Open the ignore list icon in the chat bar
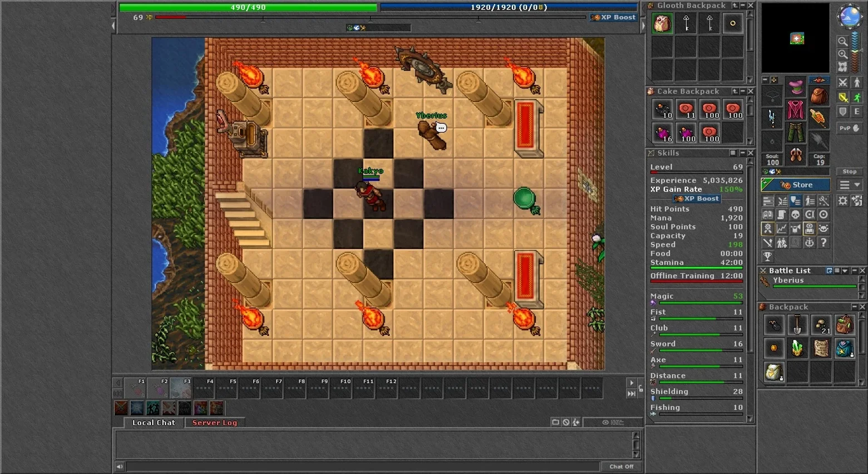This screenshot has height=474, width=868. click(566, 422)
